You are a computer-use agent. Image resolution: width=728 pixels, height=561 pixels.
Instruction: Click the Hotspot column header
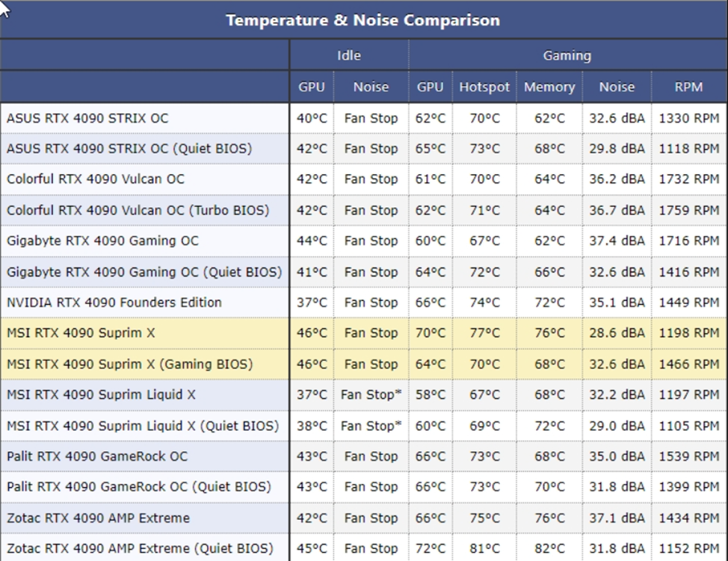[484, 87]
